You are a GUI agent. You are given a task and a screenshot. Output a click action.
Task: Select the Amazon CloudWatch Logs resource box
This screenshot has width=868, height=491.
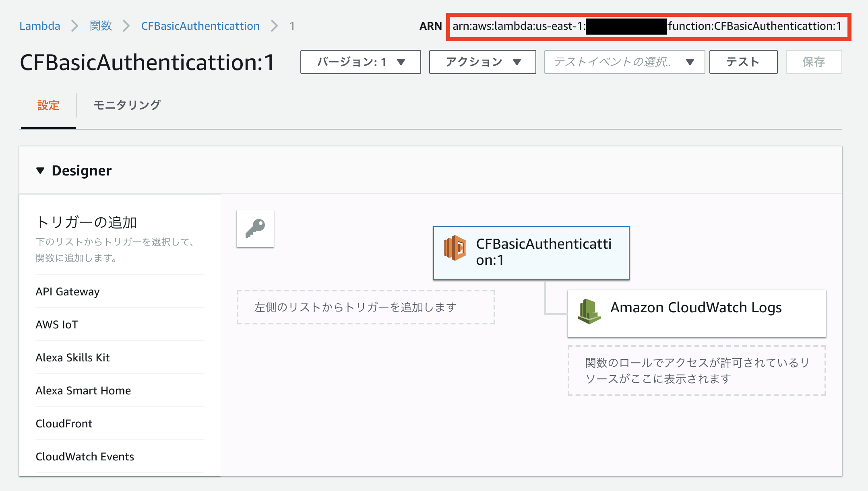pos(696,313)
